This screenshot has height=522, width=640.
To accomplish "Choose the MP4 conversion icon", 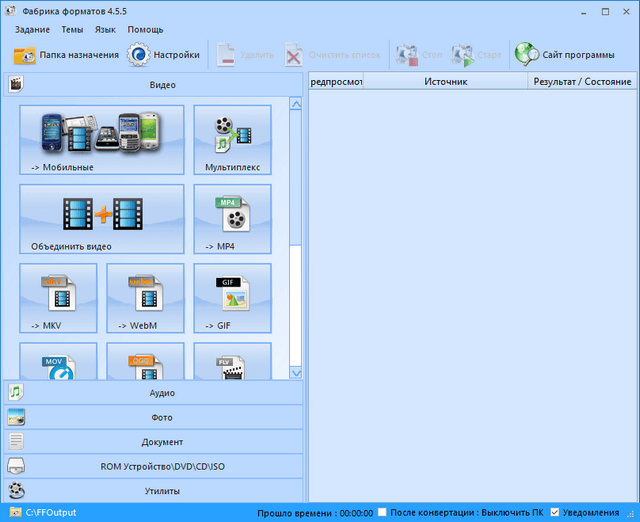I will click(x=232, y=218).
